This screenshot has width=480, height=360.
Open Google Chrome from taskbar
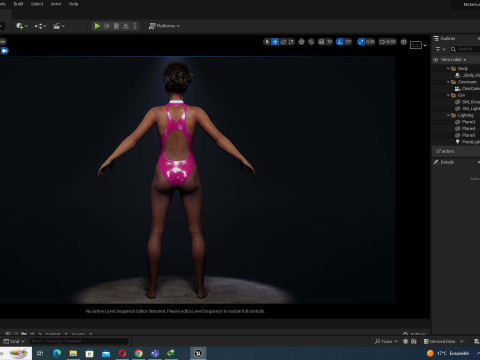[139, 353]
